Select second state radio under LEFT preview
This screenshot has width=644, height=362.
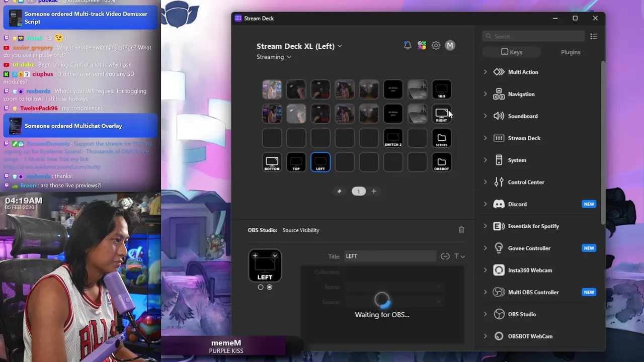tap(270, 287)
